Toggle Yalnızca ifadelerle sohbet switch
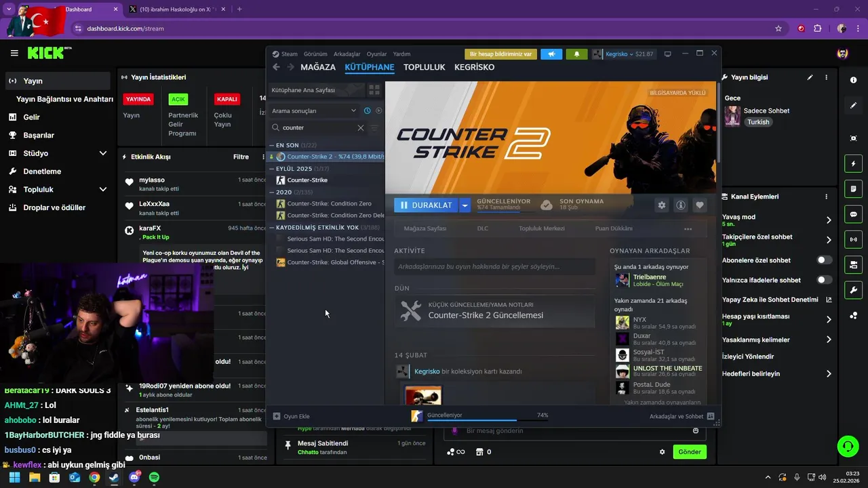Viewport: 868px width, 488px height. point(825,280)
